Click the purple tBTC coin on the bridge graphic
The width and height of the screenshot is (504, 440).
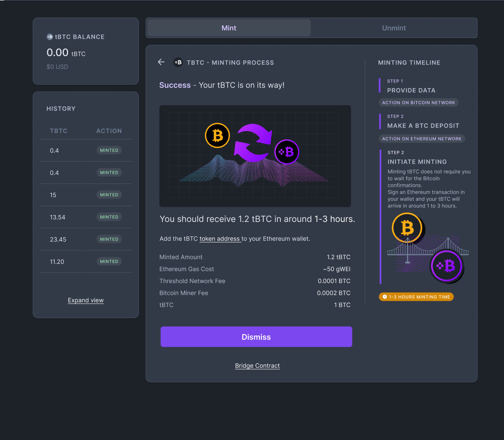447,265
